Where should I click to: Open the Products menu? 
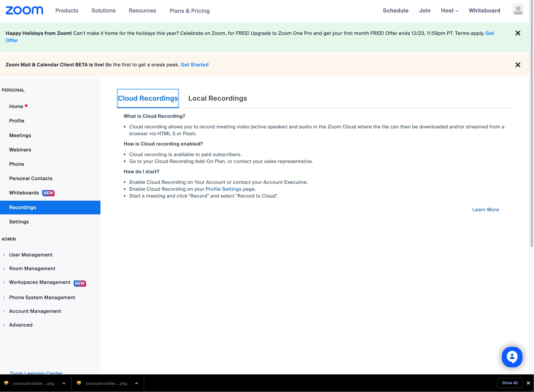tap(67, 11)
